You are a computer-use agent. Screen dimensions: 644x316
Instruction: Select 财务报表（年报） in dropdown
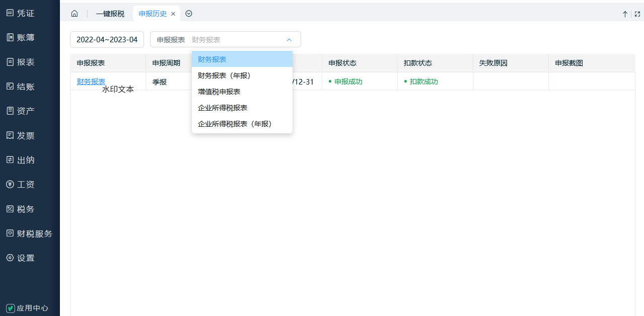(224, 75)
